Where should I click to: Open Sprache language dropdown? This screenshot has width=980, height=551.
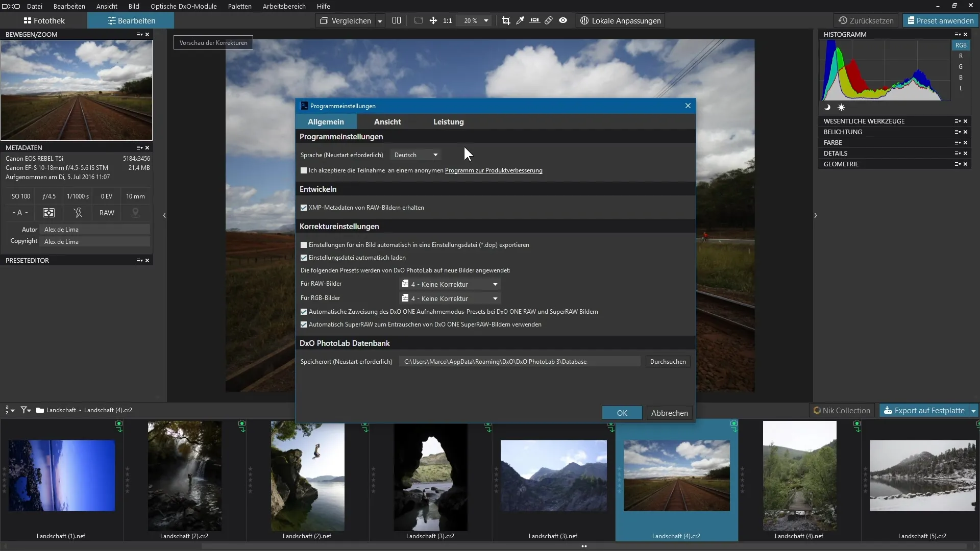tap(416, 155)
